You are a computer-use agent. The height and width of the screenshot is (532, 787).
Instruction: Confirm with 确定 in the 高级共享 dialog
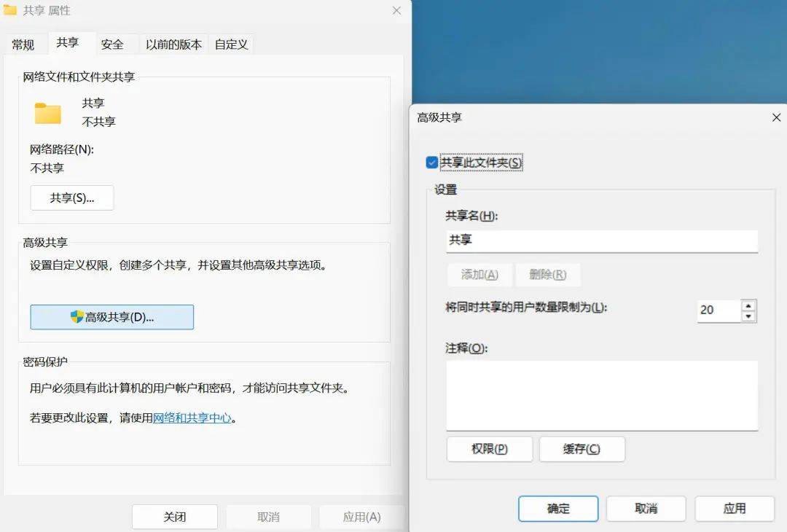(x=558, y=509)
